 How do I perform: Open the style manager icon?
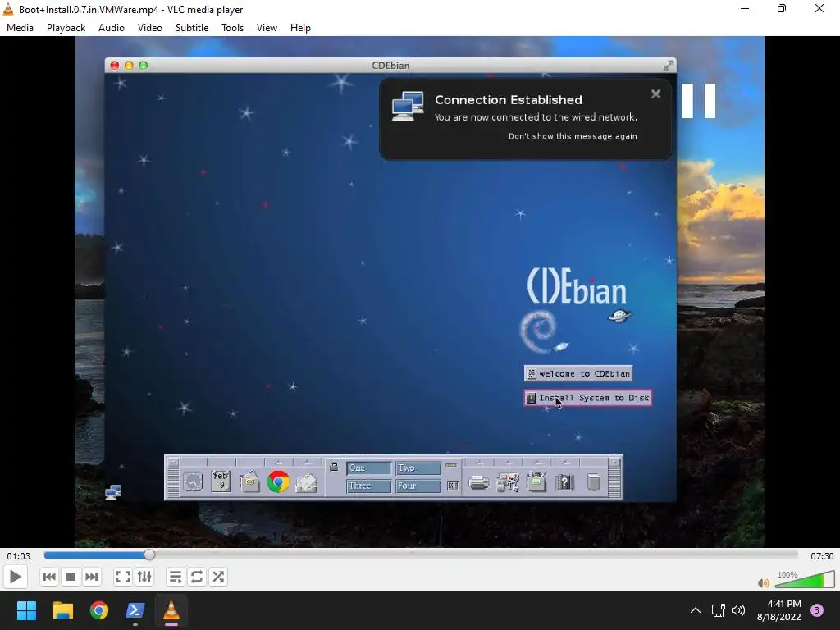[x=507, y=482]
